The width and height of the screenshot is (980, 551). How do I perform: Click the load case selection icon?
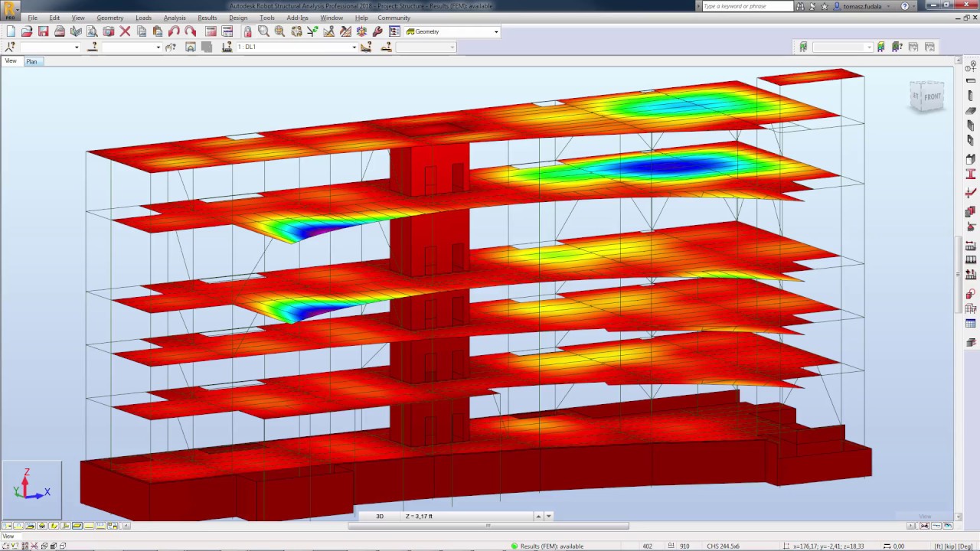[x=227, y=47]
